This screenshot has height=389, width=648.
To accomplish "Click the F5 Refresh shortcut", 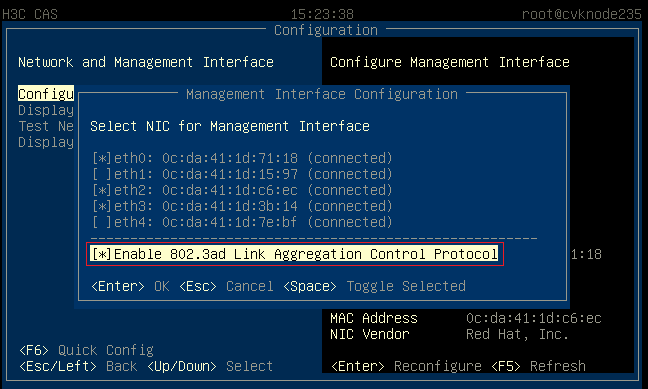I will click(x=538, y=366).
